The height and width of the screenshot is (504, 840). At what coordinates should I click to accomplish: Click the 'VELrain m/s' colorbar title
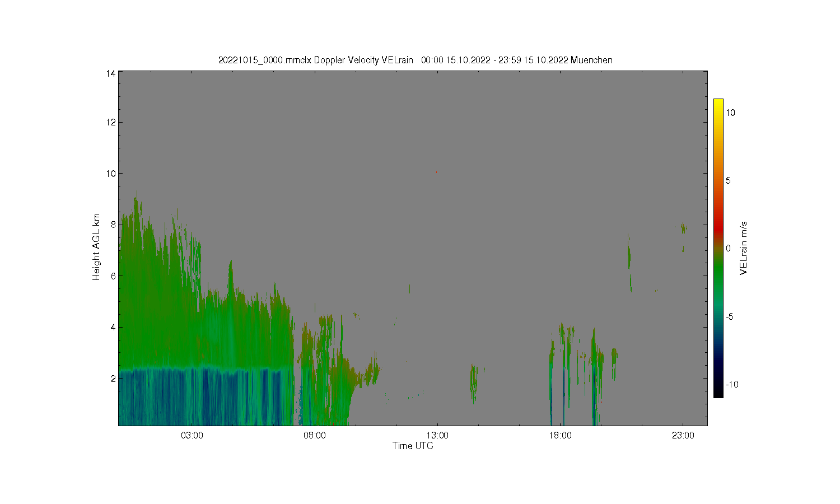744,248
